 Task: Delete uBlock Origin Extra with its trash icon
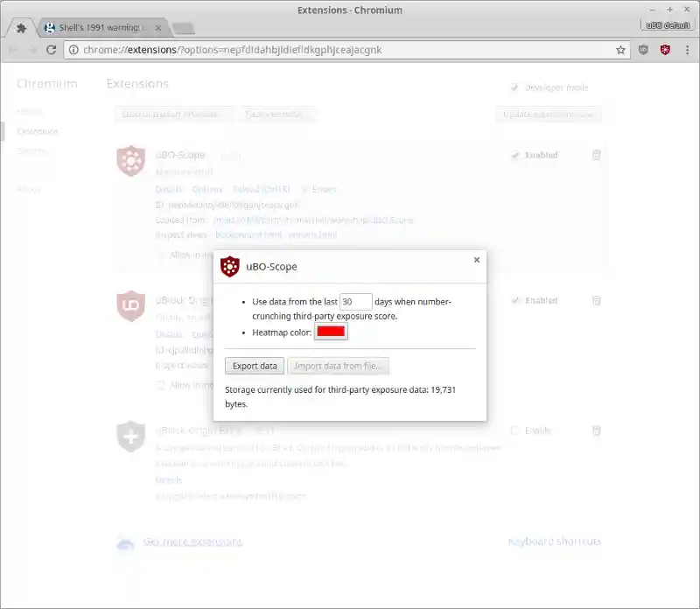point(597,430)
